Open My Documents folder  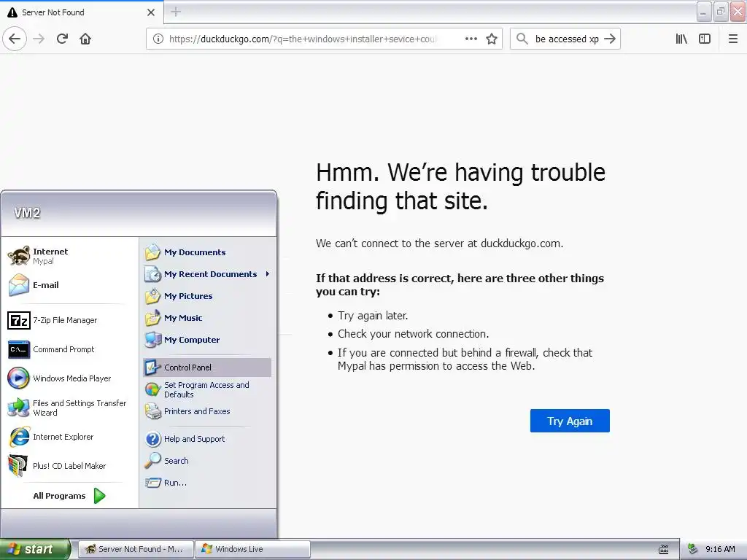[x=207, y=252]
